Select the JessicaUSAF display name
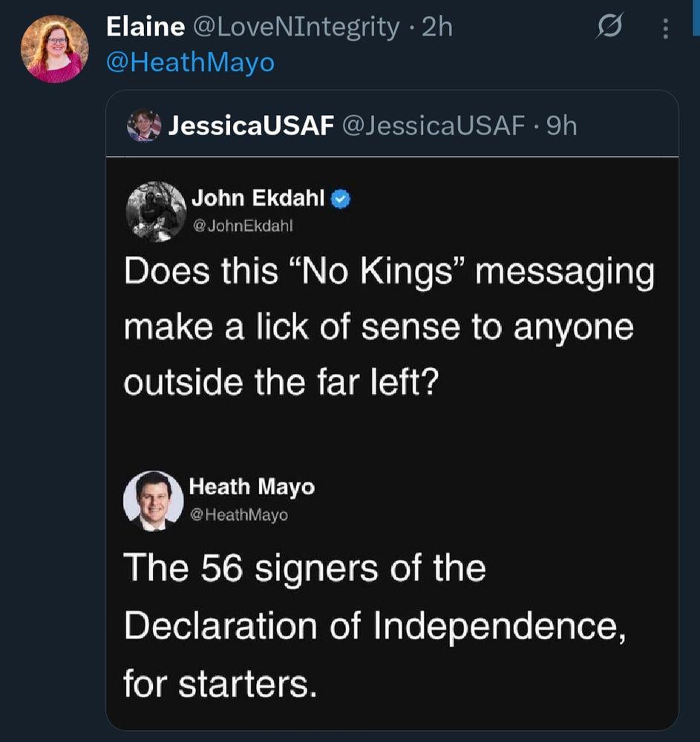The height and width of the screenshot is (742, 700). tap(251, 125)
